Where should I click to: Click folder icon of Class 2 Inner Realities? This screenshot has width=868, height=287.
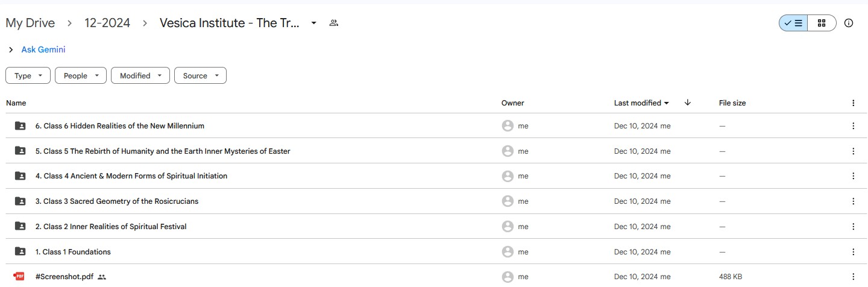[20, 226]
